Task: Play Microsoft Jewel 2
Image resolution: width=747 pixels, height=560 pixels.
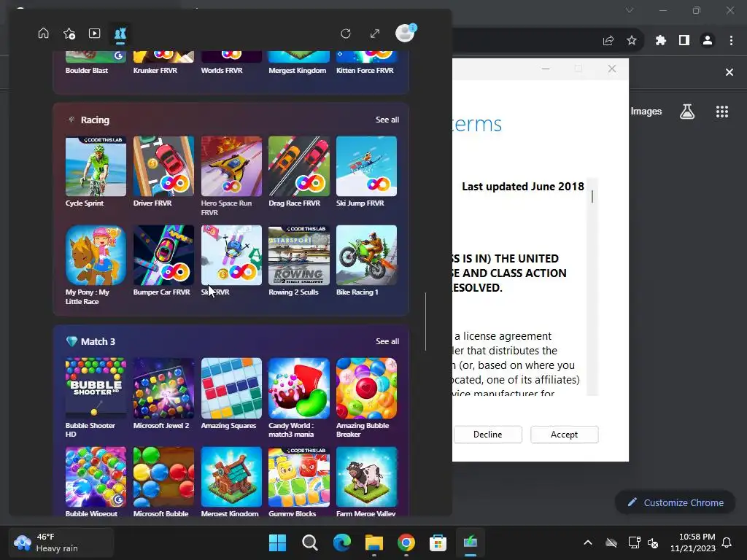Action: click(163, 388)
